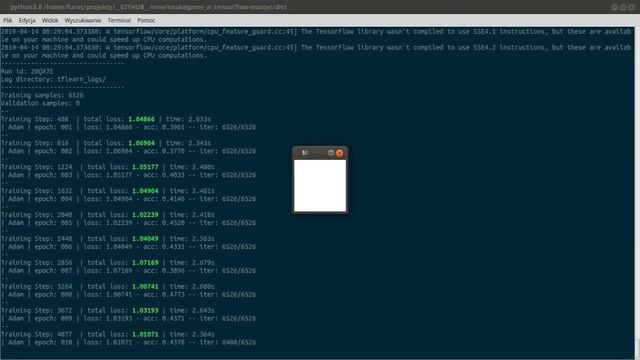The image size is (640, 360).
Task: Click the 'Training Step: 816' text
Action: [x=35, y=143]
